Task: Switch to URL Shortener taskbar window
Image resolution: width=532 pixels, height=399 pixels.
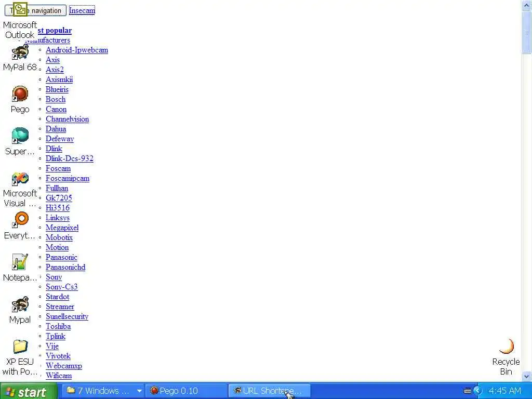Action: [x=269, y=391]
